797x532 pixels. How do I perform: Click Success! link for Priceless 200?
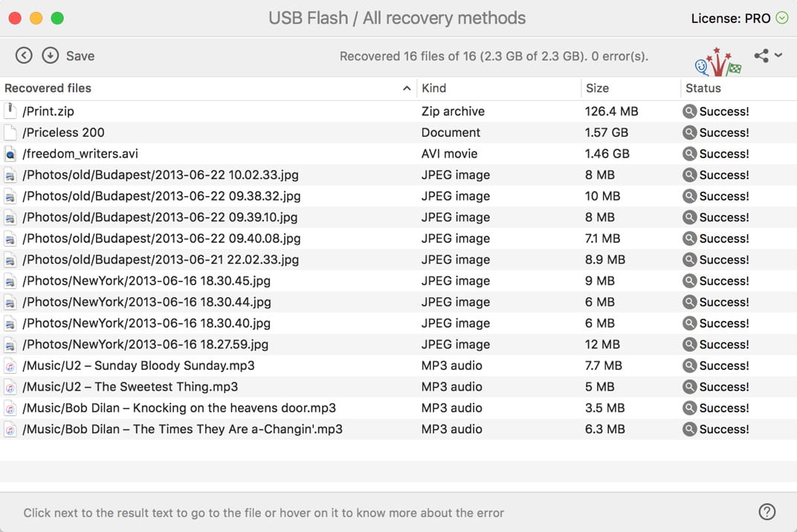point(724,132)
